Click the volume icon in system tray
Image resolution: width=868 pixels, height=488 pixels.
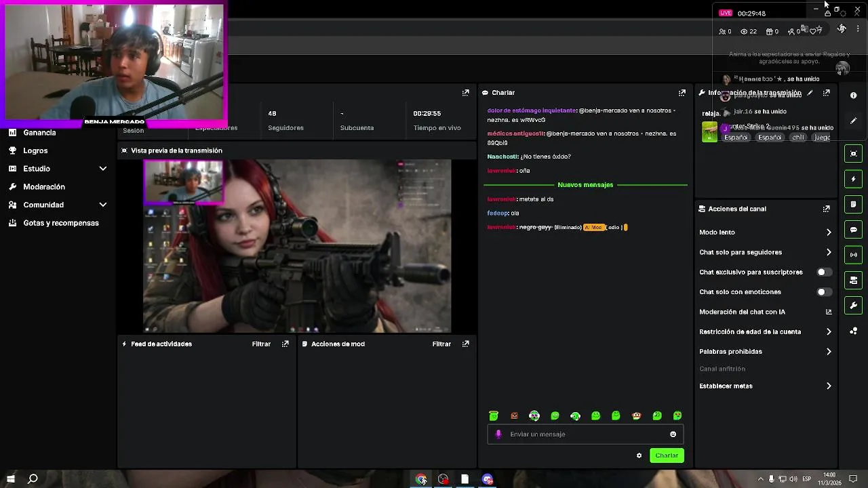click(x=793, y=479)
